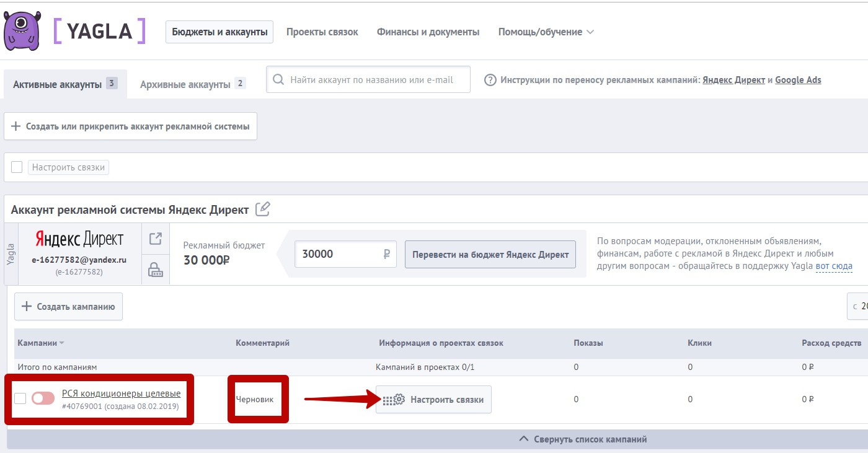Click Информация о проектах связок header
The image size is (868, 453).
pos(441,343)
